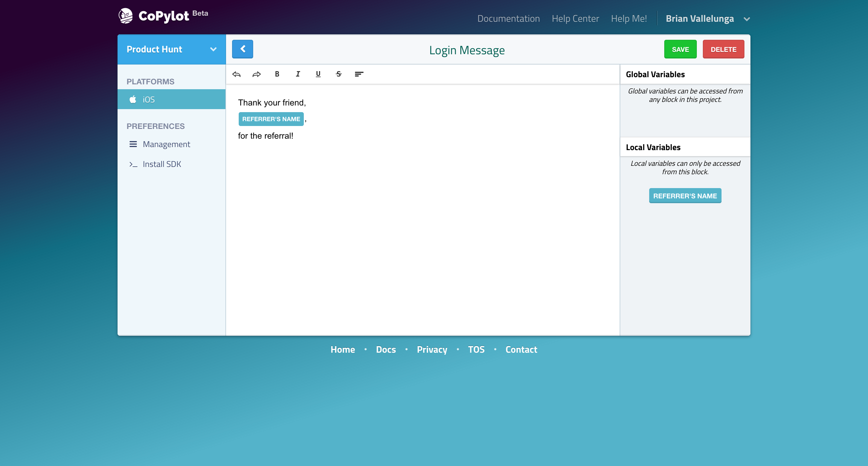Save the Login Message

coord(680,49)
